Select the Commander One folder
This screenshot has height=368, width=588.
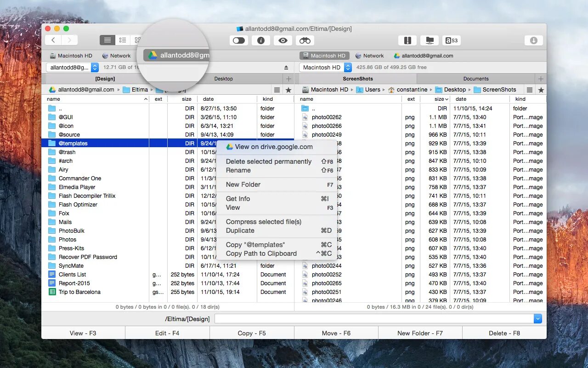[x=168, y=178]
